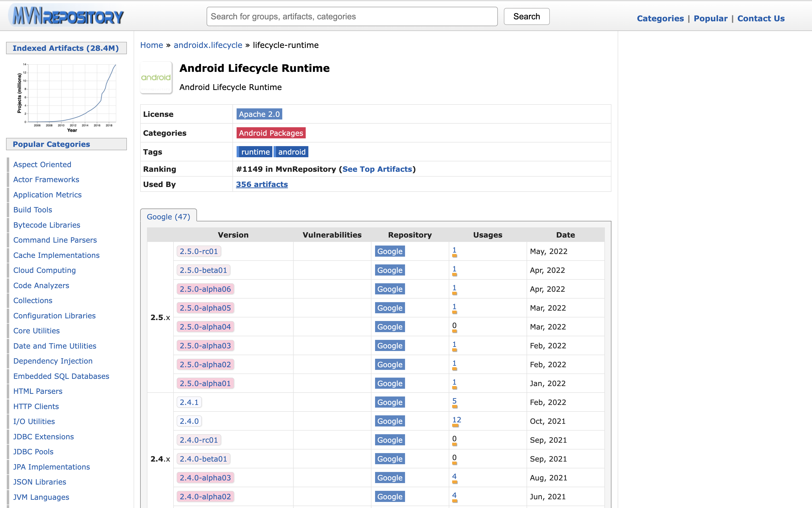
Task: Open the Contact Us navigation link
Action: (x=761, y=18)
